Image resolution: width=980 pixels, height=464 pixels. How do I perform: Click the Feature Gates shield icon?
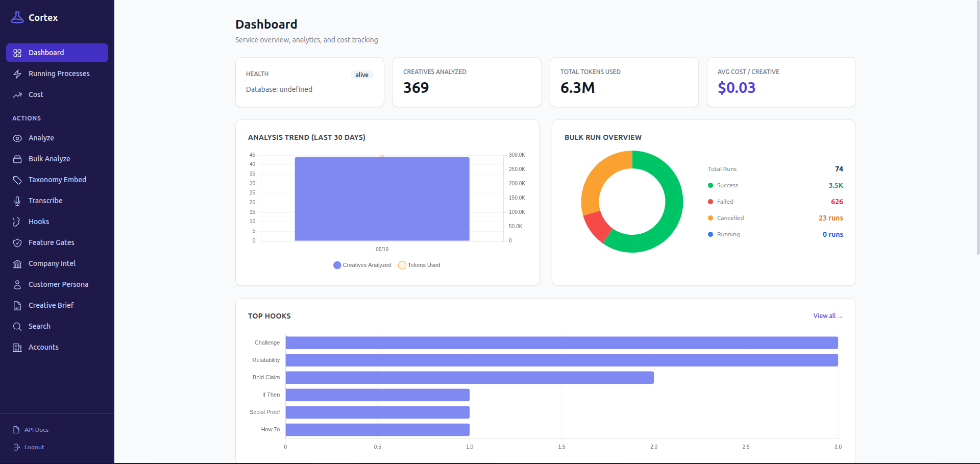tap(17, 243)
